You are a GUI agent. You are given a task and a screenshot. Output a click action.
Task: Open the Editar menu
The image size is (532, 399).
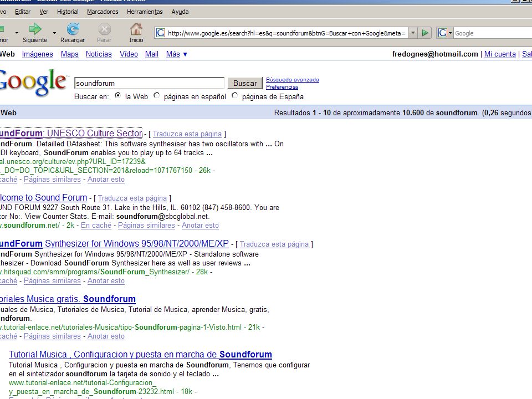tap(23, 12)
